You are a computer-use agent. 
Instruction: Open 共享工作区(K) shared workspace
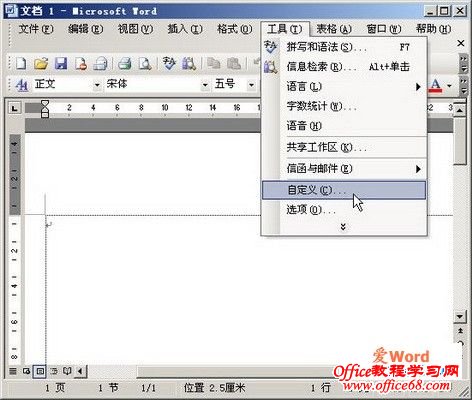[x=344, y=147]
